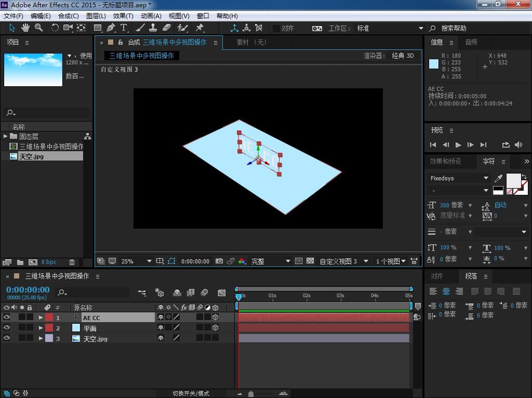Expand the 天空.jpg layer properties
The height and width of the screenshot is (398, 532).
41,338
